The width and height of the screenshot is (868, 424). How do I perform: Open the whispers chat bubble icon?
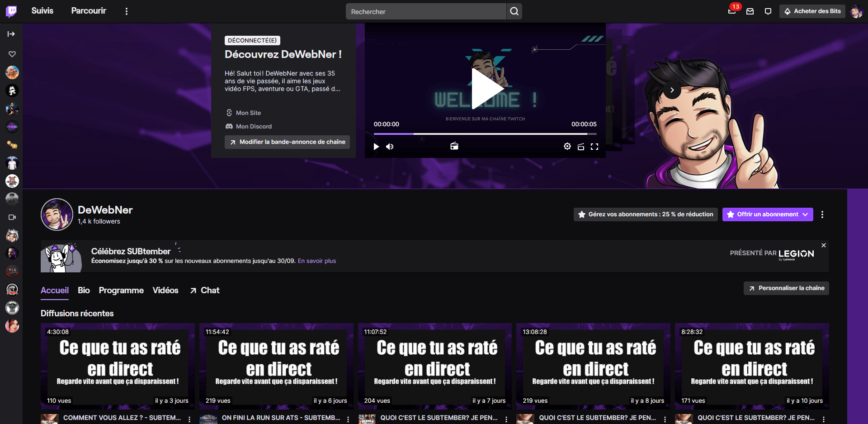[x=768, y=11]
